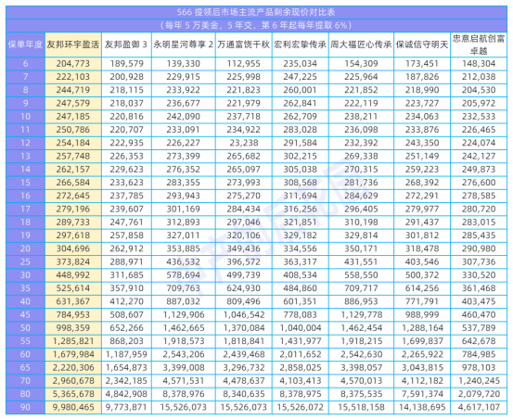Select cell value 9,980,465

click(73, 408)
